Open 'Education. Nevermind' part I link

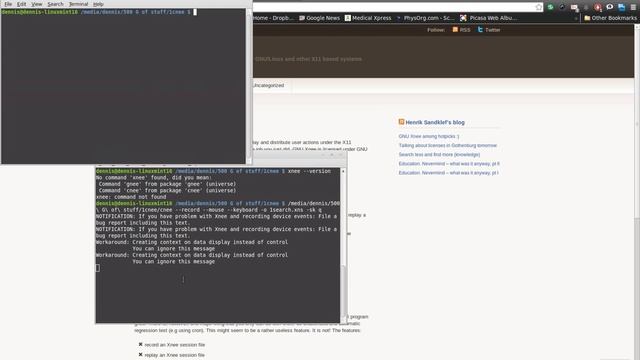click(x=449, y=173)
